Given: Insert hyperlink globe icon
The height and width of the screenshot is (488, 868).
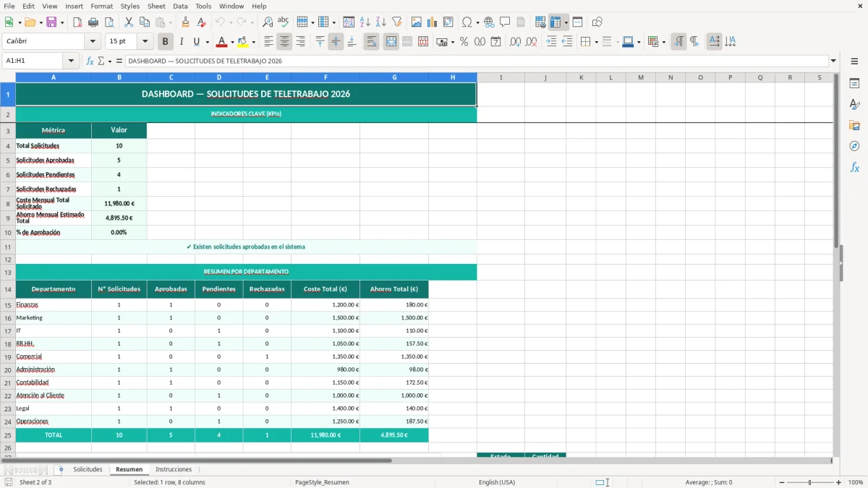Looking at the screenshot, I should 489,22.
